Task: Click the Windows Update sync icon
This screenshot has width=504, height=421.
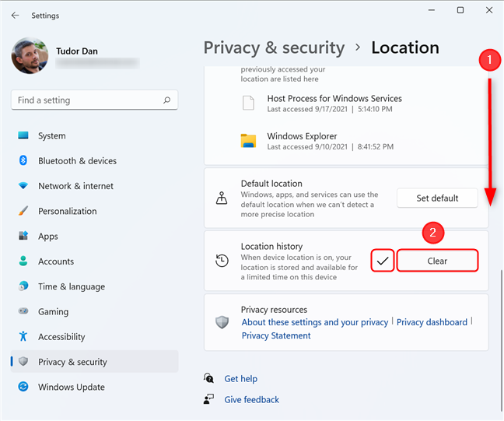Action: [23, 386]
